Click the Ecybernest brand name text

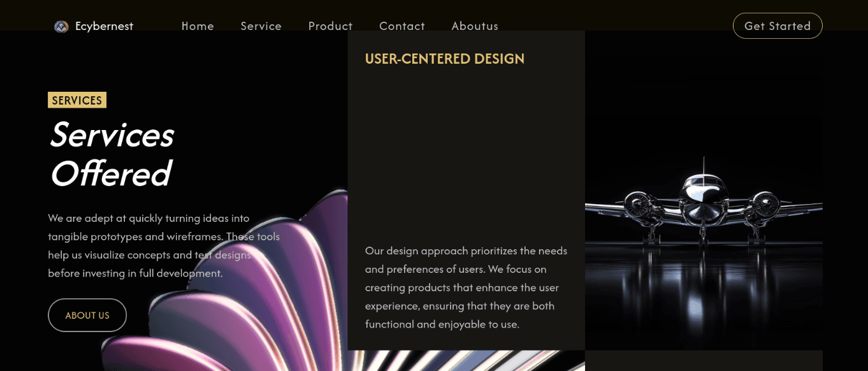104,26
